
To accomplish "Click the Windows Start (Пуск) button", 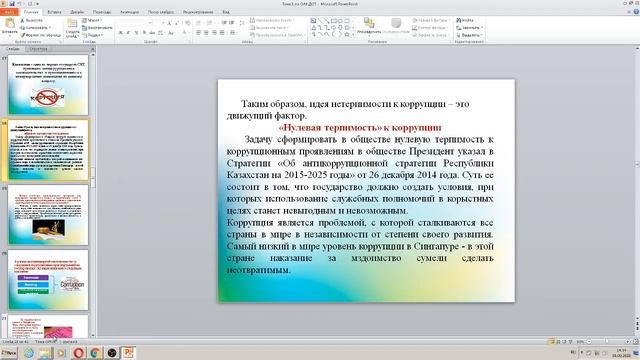I will 9,353.
